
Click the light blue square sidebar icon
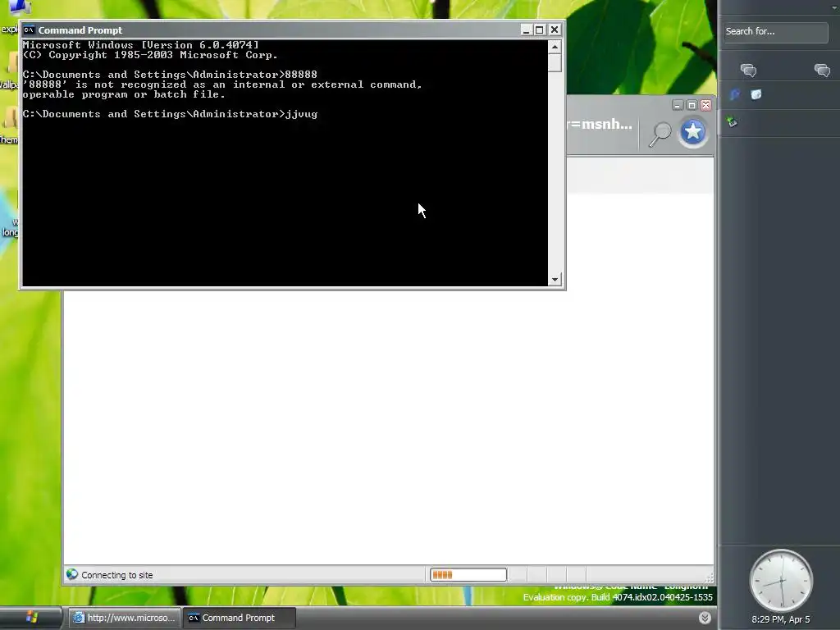(756, 95)
